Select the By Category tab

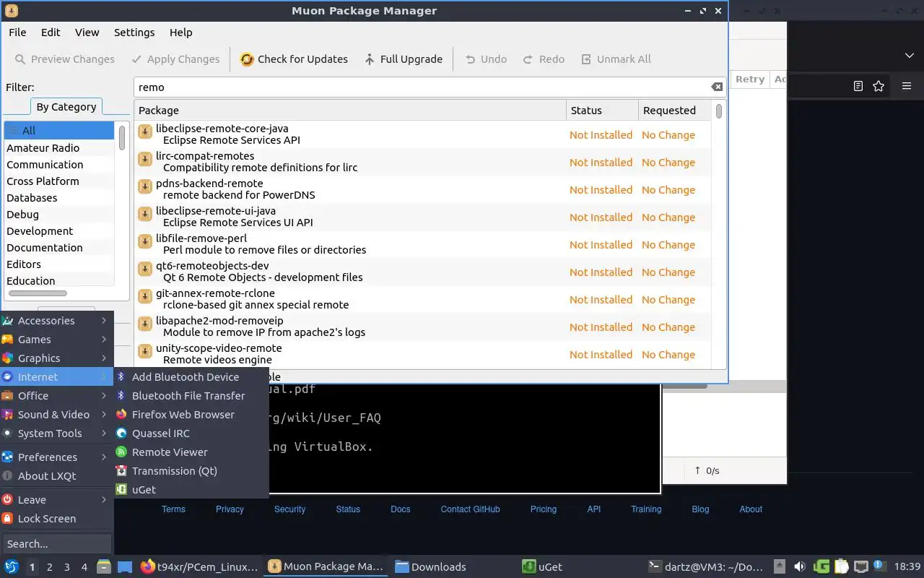[x=66, y=106]
